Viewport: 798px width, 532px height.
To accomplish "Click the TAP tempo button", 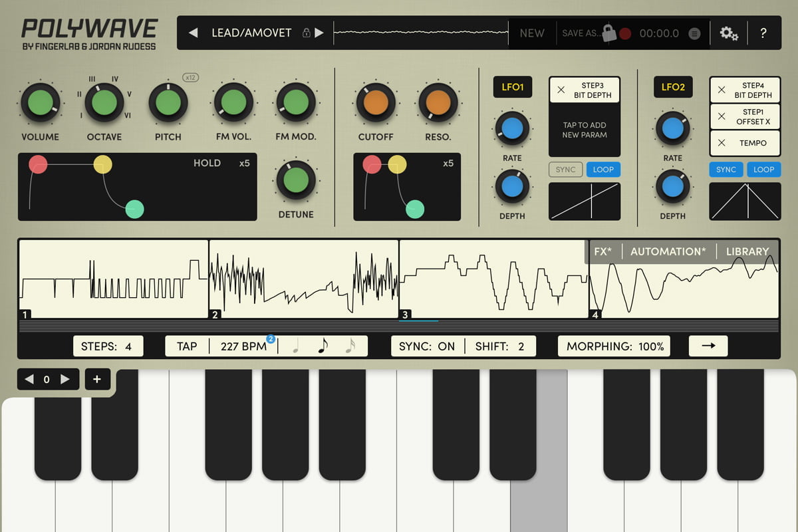I will 187,346.
